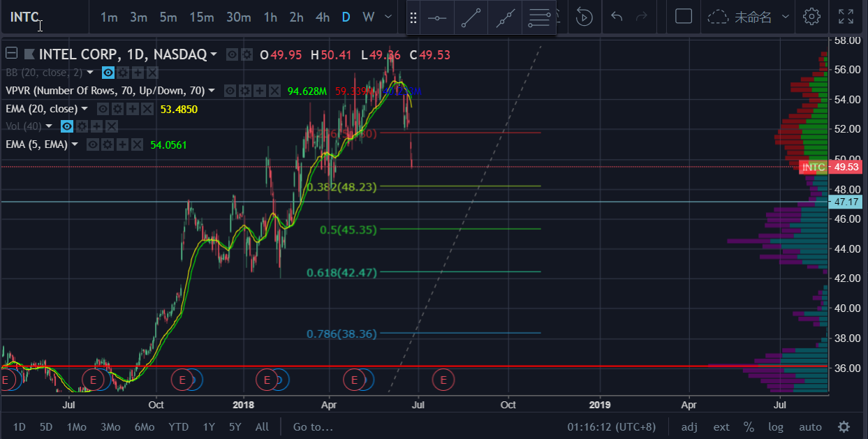Expand BB (20, close, 2) dropdown arrow
The height and width of the screenshot is (439, 868).
click(x=91, y=73)
